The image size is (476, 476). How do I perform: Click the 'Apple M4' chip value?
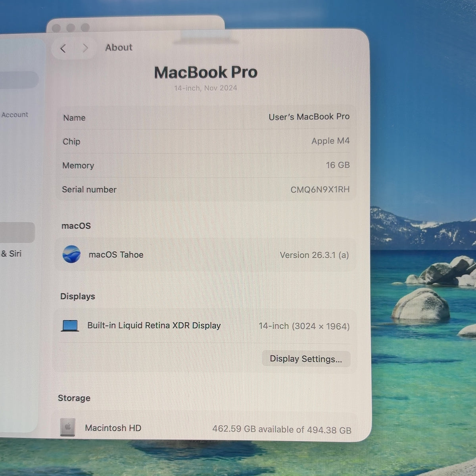[x=330, y=141]
